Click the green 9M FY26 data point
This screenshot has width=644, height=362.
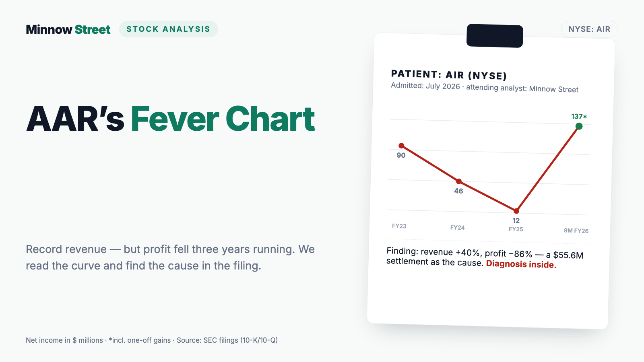point(579,126)
